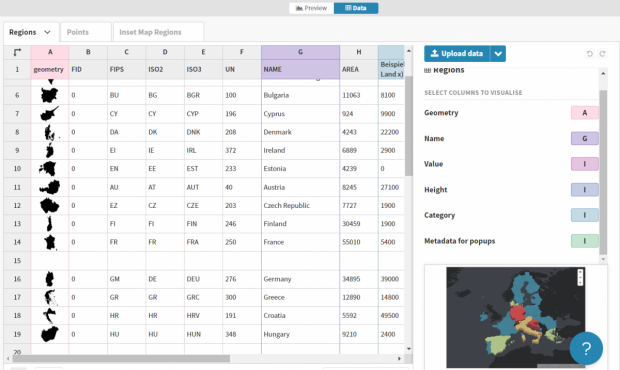Select column D header

click(165, 52)
